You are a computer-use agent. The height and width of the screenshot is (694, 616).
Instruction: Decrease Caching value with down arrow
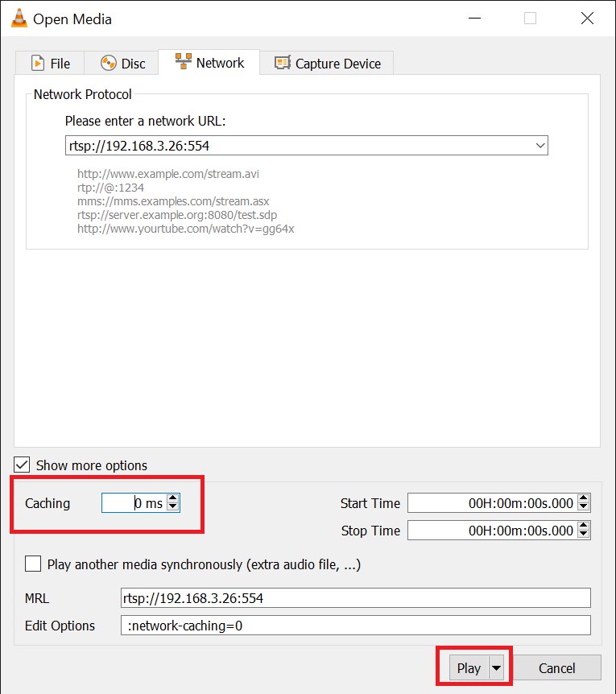[172, 508]
